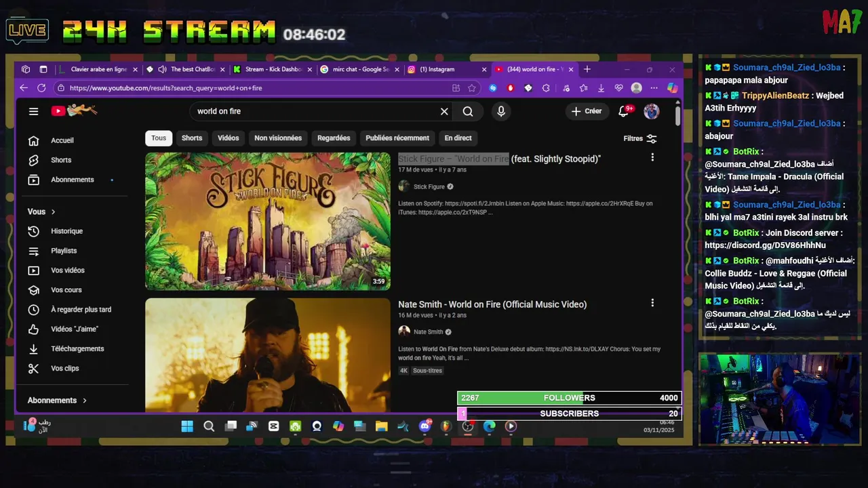Click the Stick Figure video thumbnail
The width and height of the screenshot is (868, 488).
click(x=268, y=222)
